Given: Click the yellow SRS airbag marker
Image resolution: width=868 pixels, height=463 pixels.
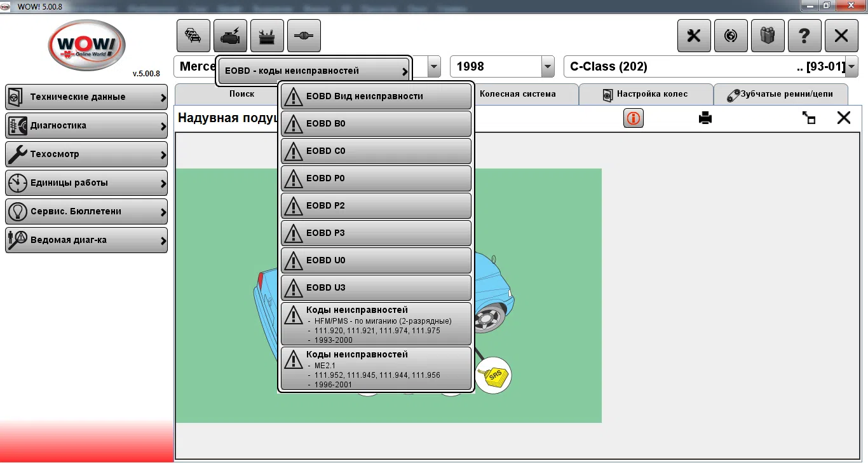Looking at the screenshot, I should pos(494,377).
